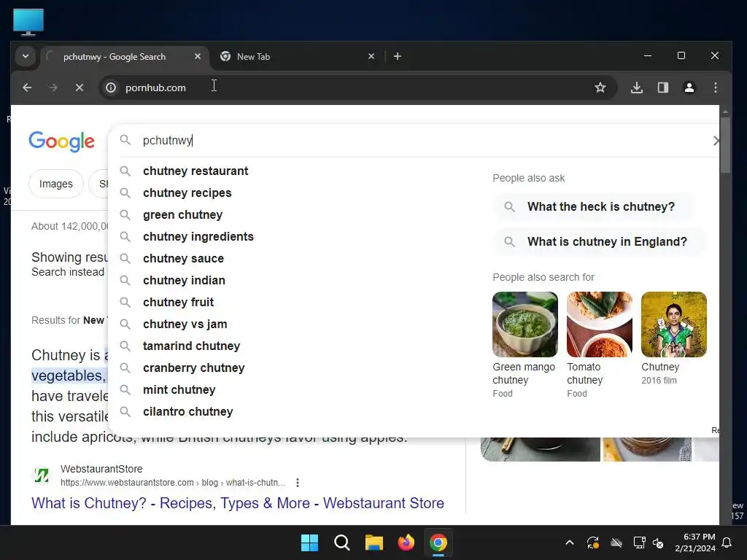Open the Chrome downloads icon
Screen dimensions: 747x560
tap(637, 87)
